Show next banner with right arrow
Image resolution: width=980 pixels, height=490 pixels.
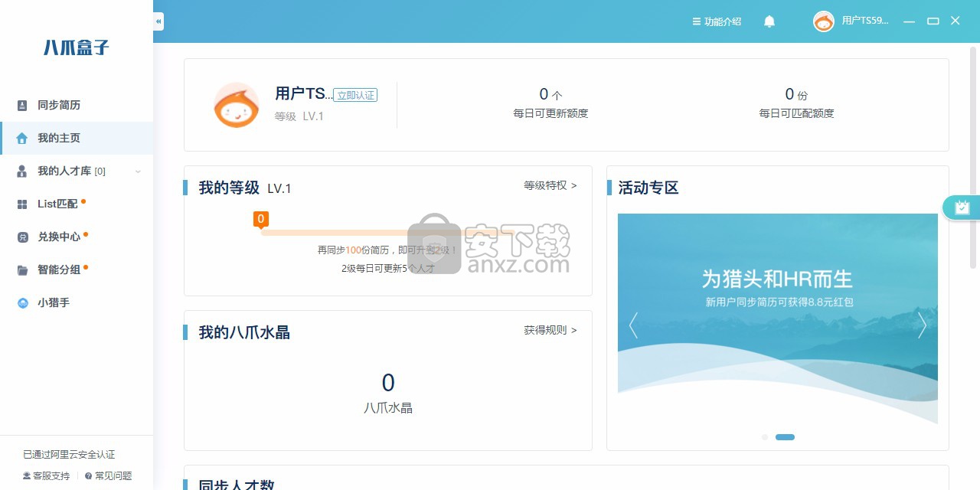click(922, 325)
